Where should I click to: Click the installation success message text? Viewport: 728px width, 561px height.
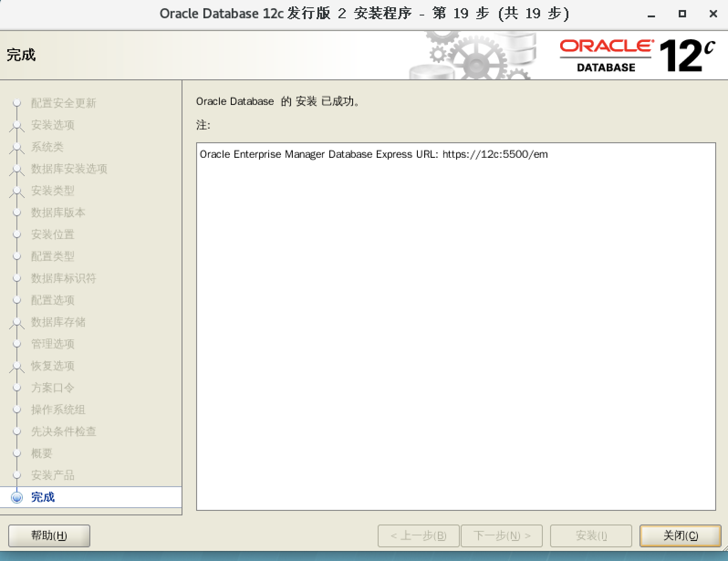click(278, 101)
